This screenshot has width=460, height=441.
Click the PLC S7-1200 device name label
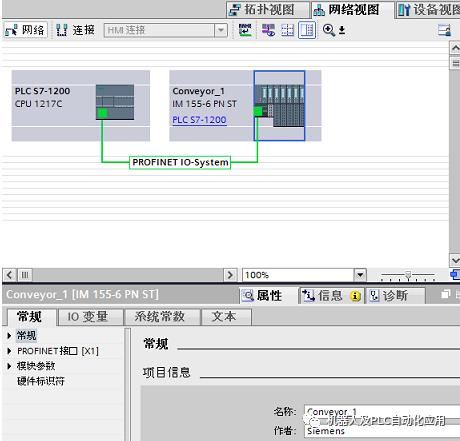(x=42, y=91)
